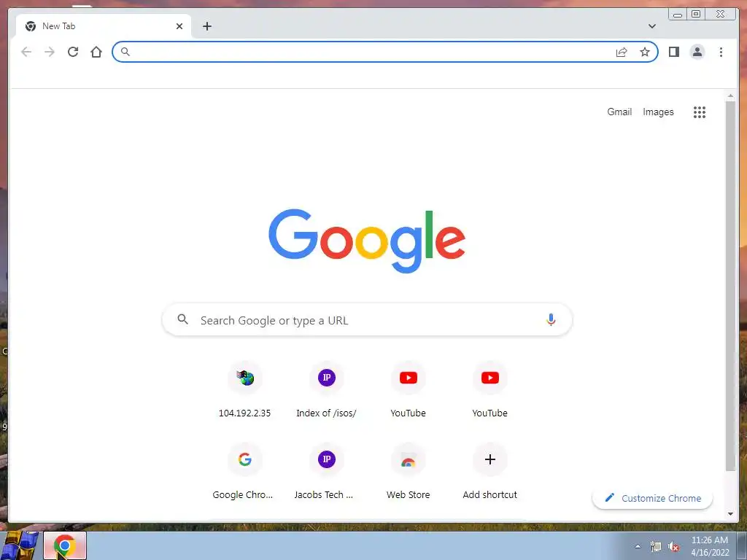The image size is (747, 560).
Task: Bookmark this tab with the star
Action: (645, 52)
